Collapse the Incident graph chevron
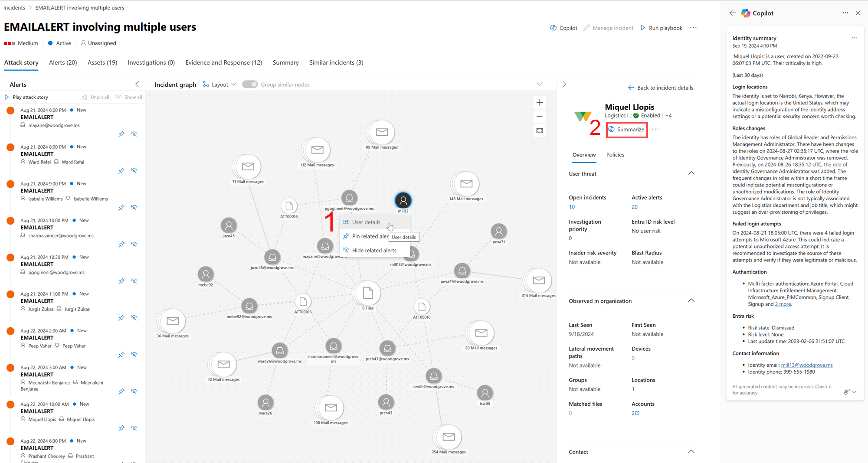This screenshot has width=868, height=463. tap(540, 84)
